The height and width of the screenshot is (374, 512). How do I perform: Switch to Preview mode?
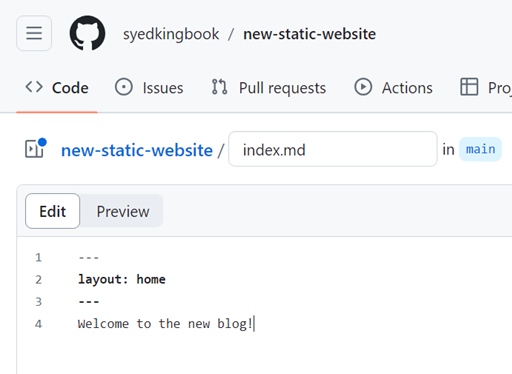click(x=123, y=211)
